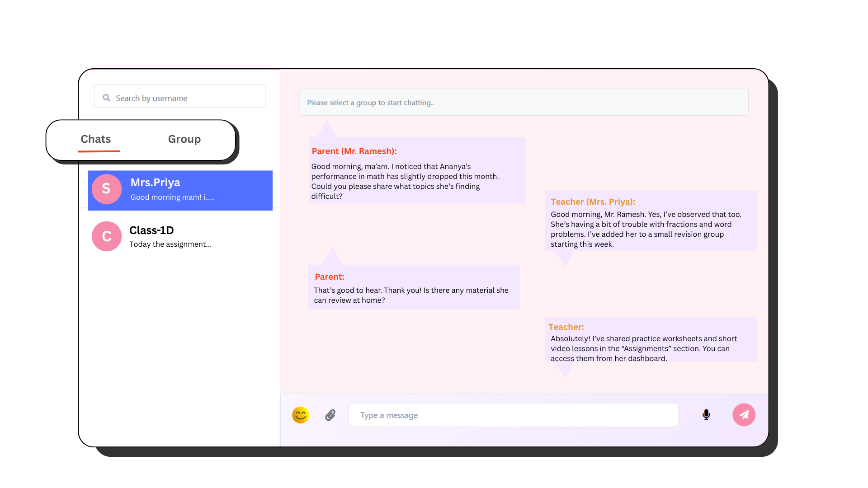The width and height of the screenshot is (868, 488).
Task: Switch to the Chats tab
Action: point(96,139)
